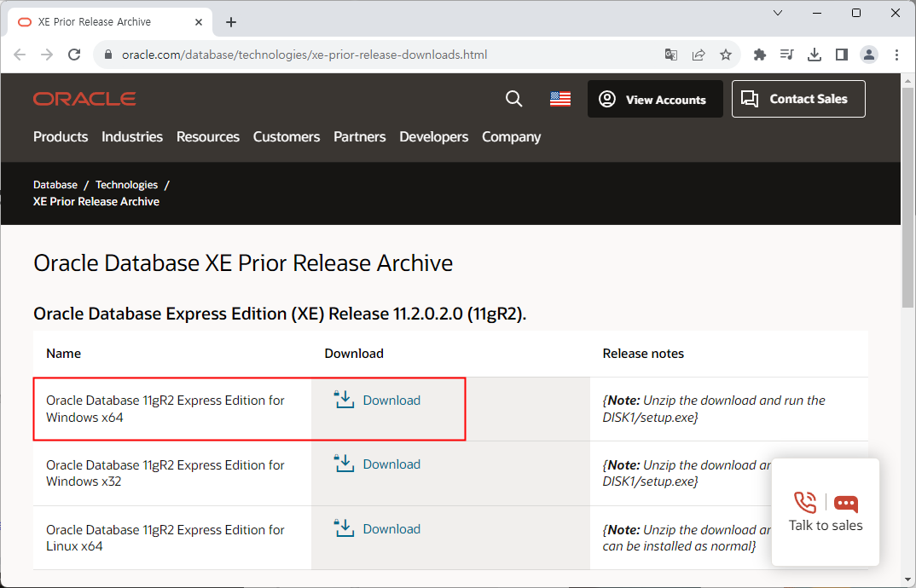Click the 'Release 11.2.0.2.0 (11gR2)' heading

280,314
